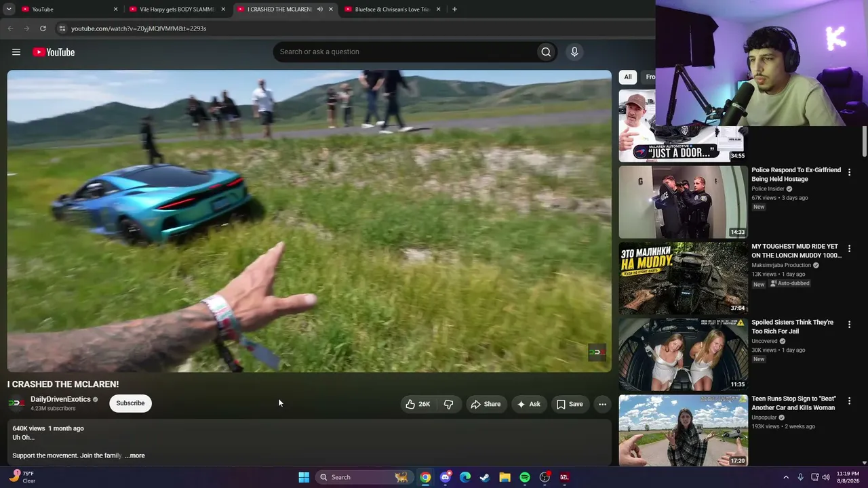Click the search or ask input field
This screenshot has width=868, height=488.
pos(404,52)
